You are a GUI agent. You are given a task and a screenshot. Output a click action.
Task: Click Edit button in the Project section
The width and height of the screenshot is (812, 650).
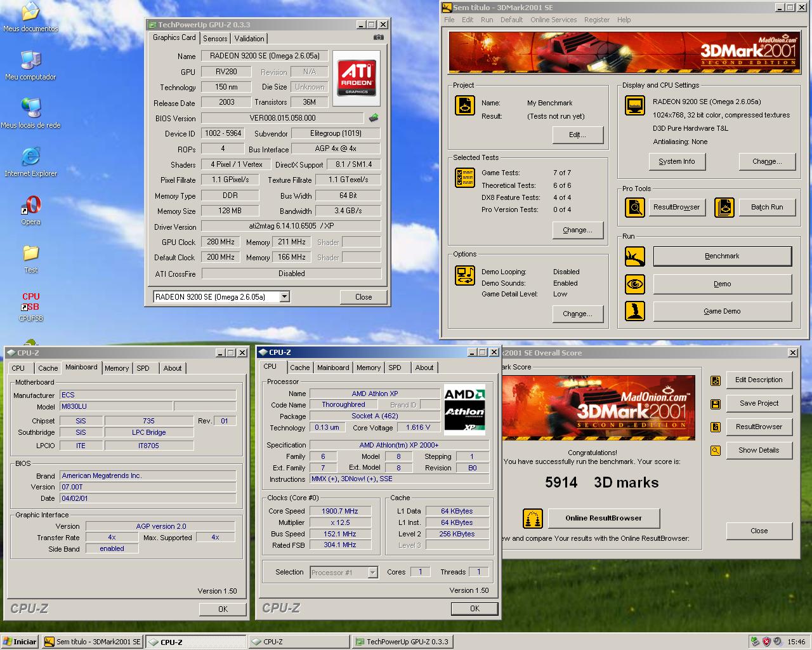pos(577,135)
